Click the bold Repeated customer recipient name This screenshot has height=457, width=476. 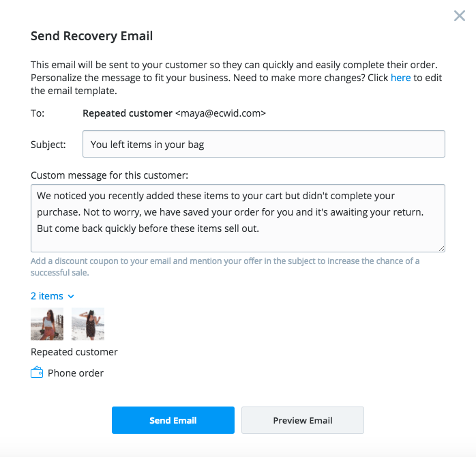(x=128, y=113)
